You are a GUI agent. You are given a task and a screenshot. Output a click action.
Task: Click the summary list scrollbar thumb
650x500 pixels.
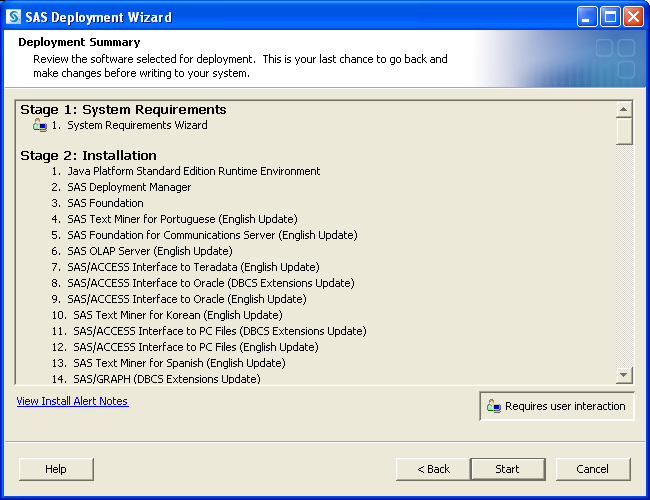point(624,131)
